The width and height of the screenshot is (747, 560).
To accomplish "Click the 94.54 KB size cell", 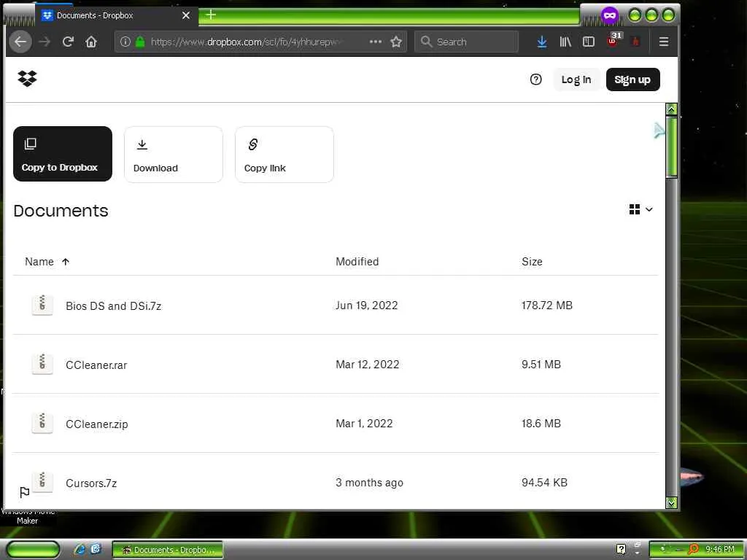I will pyautogui.click(x=544, y=483).
